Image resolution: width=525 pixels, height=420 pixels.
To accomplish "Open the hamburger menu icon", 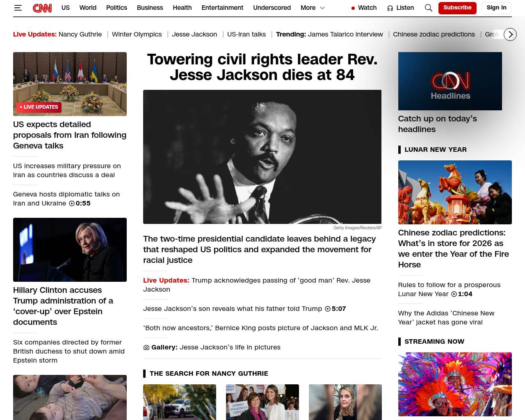I will [x=18, y=8].
